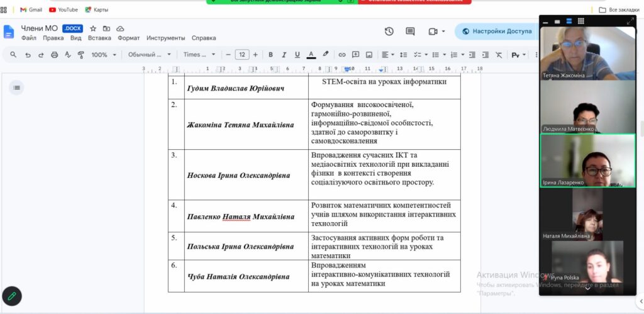644x314 pixels.
Task: Start a Meet video call
Action: [x=433, y=31]
